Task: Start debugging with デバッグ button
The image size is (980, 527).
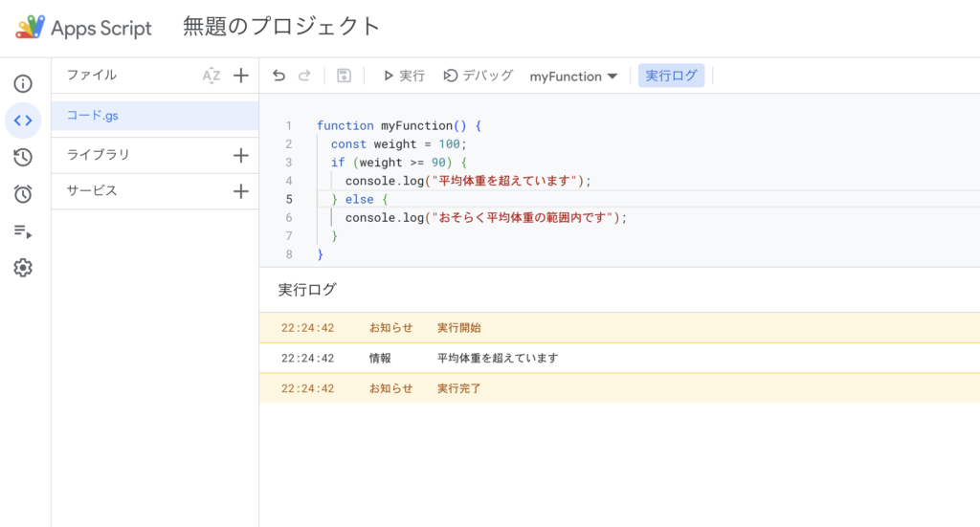Action: pyautogui.click(x=479, y=76)
